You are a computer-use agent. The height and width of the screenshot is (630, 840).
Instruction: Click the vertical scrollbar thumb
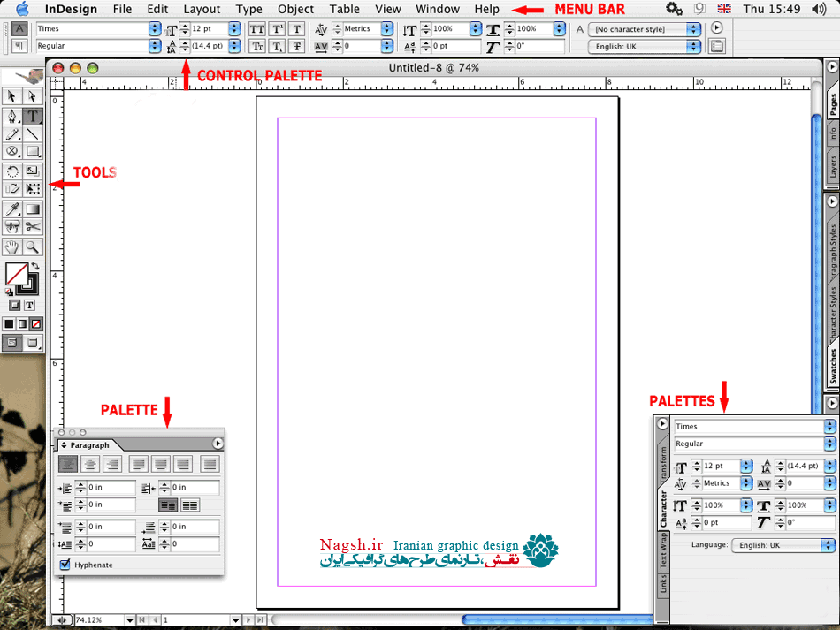pos(816,263)
